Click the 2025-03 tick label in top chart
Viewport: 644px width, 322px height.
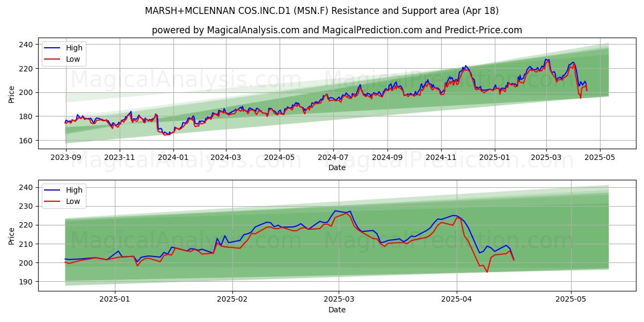[546, 158]
